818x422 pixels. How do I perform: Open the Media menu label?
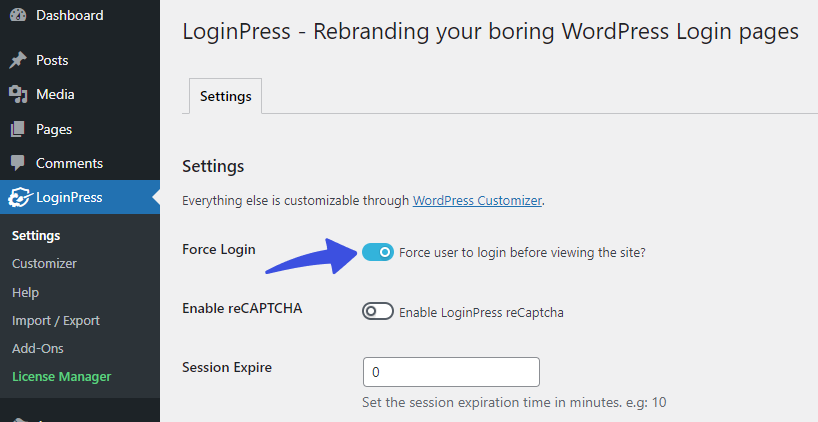click(x=55, y=94)
